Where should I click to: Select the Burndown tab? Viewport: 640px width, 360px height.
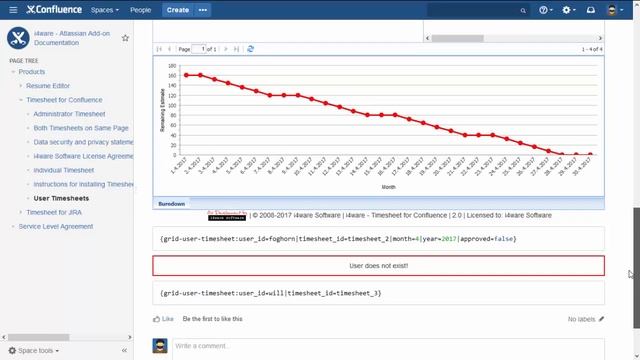pos(171,204)
